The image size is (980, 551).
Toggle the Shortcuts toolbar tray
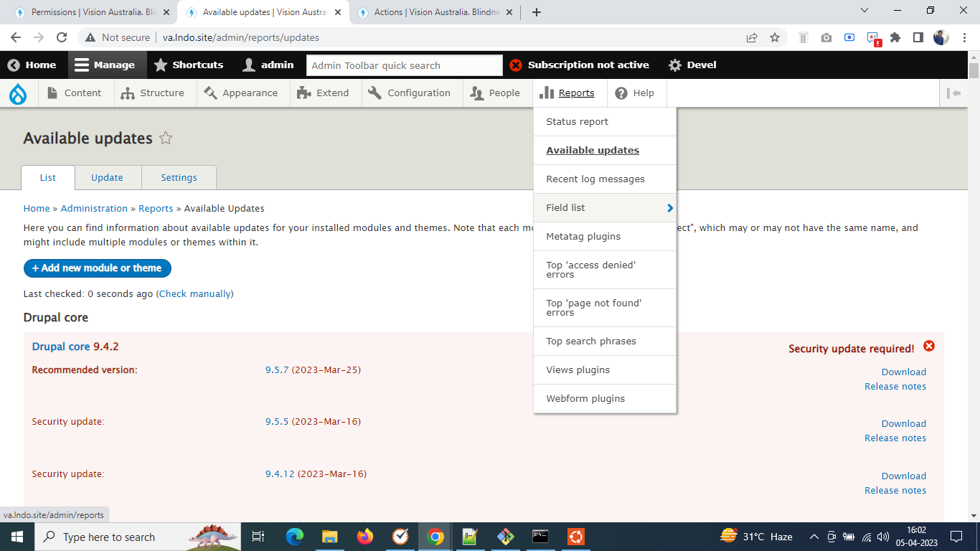pyautogui.click(x=189, y=65)
